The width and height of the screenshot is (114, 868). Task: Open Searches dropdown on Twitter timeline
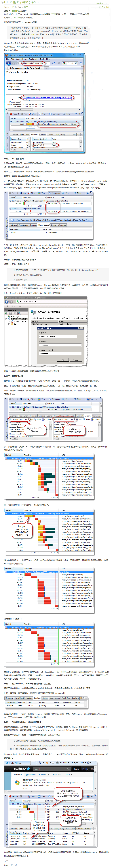coord(57,774)
